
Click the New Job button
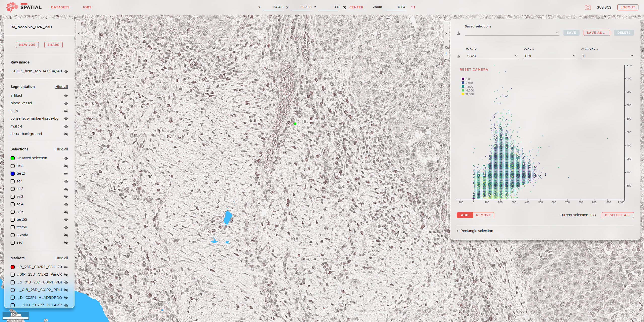click(x=27, y=45)
